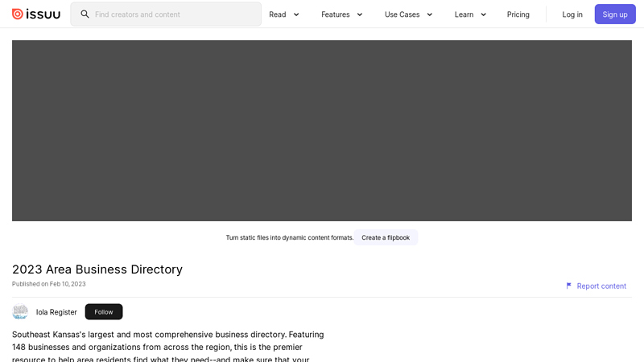Click the Log in link
This screenshot has width=644, height=362.
pos(572,14)
